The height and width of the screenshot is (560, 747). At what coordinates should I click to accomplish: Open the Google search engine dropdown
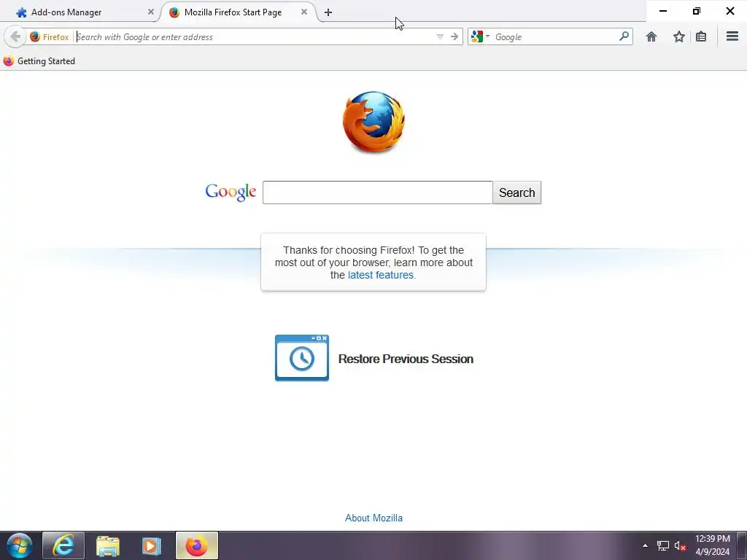[x=480, y=36]
